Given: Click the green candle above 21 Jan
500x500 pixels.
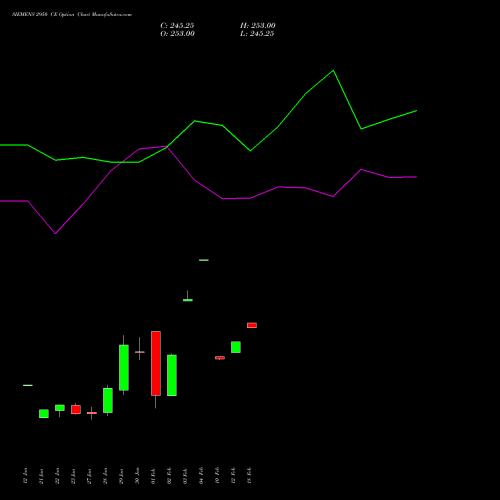Looking at the screenshot, I should (44, 414).
